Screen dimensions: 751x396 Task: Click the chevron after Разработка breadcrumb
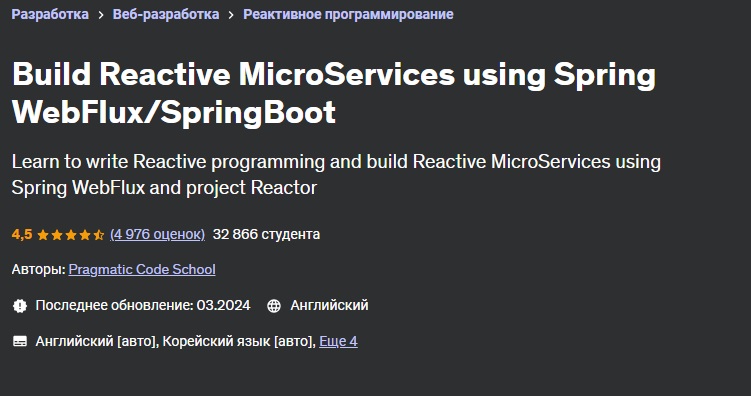click(101, 15)
